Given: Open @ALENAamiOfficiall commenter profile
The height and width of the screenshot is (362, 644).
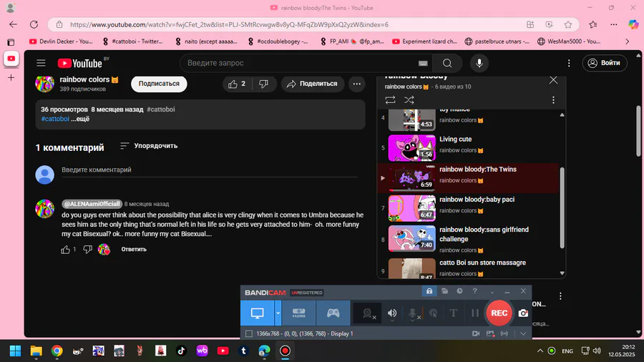Looking at the screenshot, I should click(92, 204).
